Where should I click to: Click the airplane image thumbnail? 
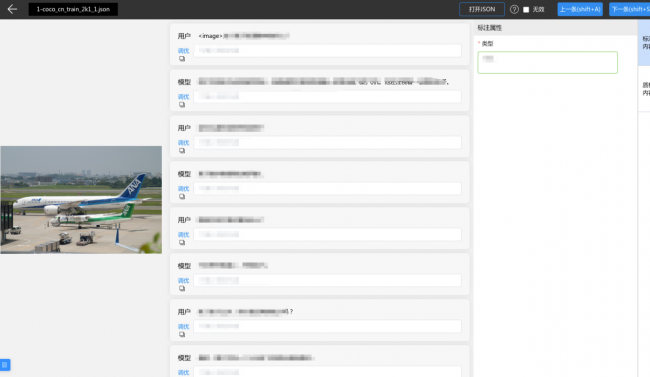(x=81, y=199)
